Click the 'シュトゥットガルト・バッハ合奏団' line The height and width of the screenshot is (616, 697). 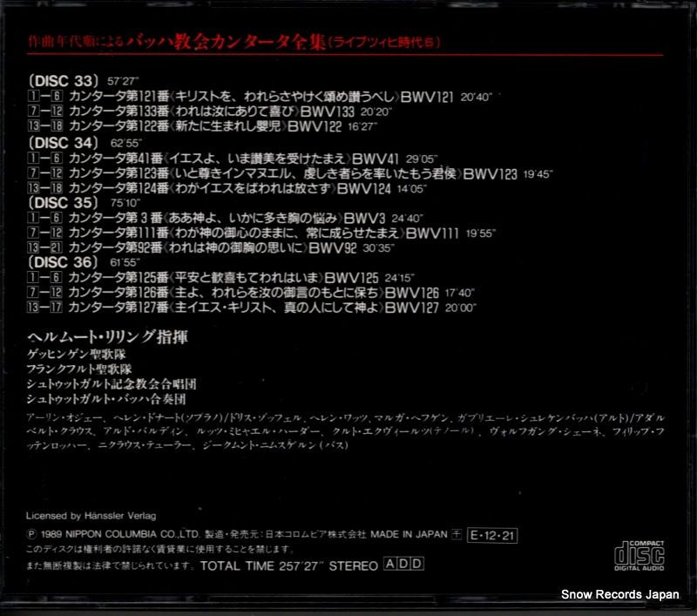coord(106,399)
